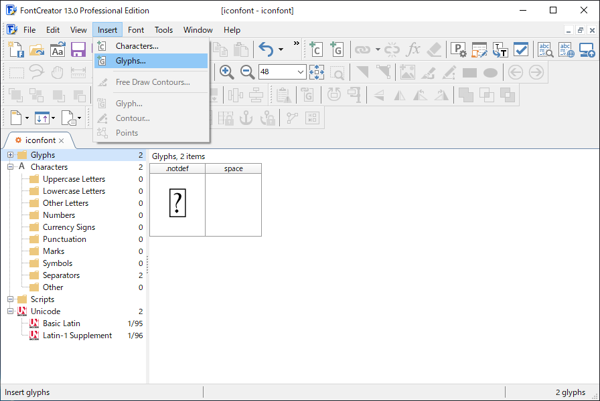Collapse the Unicode tree node
Image resolution: width=600 pixels, height=401 pixels.
[x=10, y=311]
